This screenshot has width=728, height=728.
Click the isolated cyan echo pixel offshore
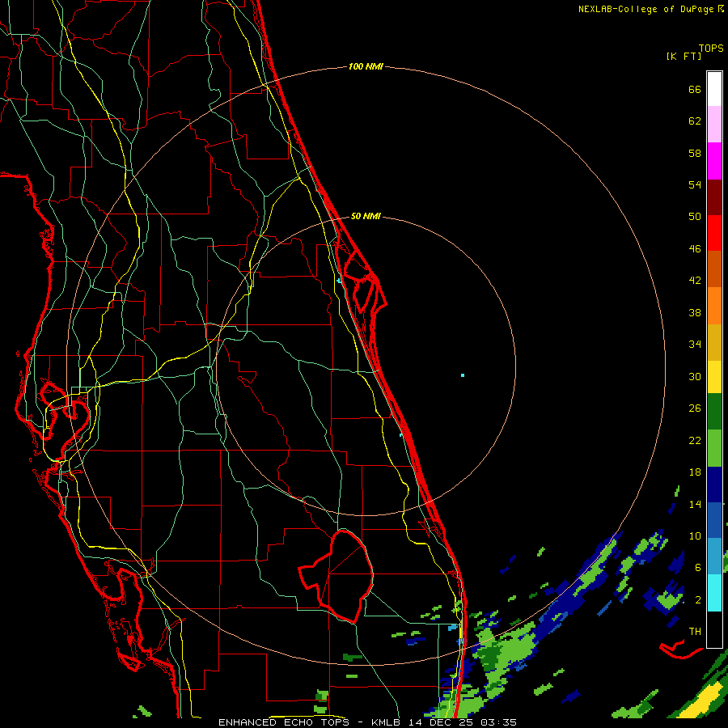pyautogui.click(x=463, y=375)
